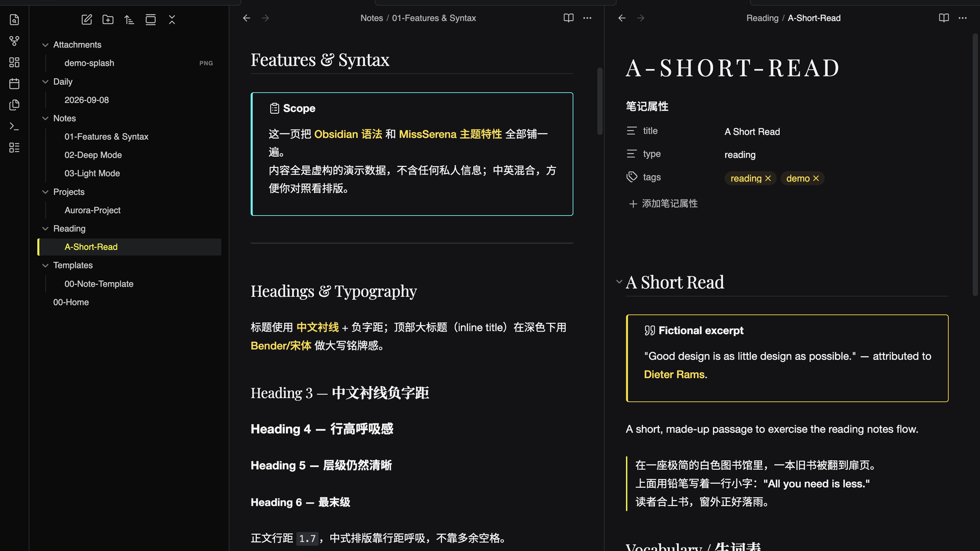Viewport: 980px width, 551px height.
Task: Toggle reading view for A-Short-Read note
Action: (944, 18)
